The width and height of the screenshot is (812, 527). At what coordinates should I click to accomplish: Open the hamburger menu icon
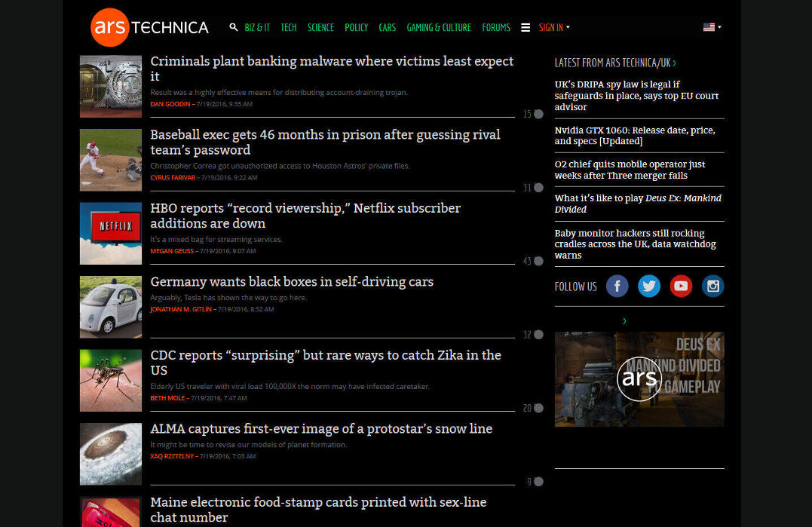click(526, 27)
